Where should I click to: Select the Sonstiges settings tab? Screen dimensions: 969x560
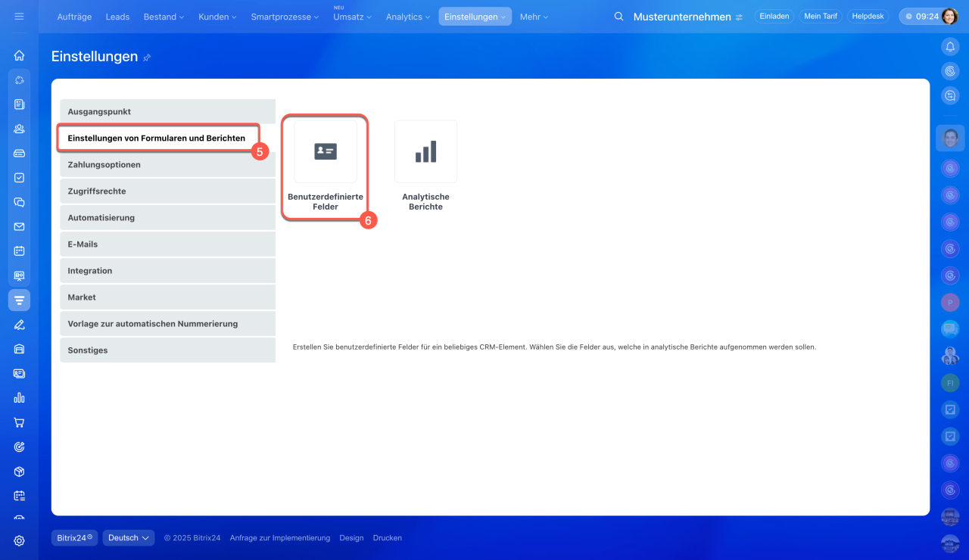[x=167, y=350]
